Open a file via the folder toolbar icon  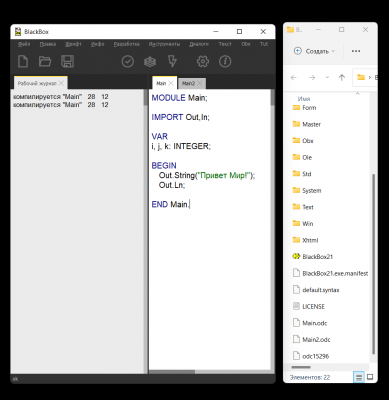[x=45, y=62]
